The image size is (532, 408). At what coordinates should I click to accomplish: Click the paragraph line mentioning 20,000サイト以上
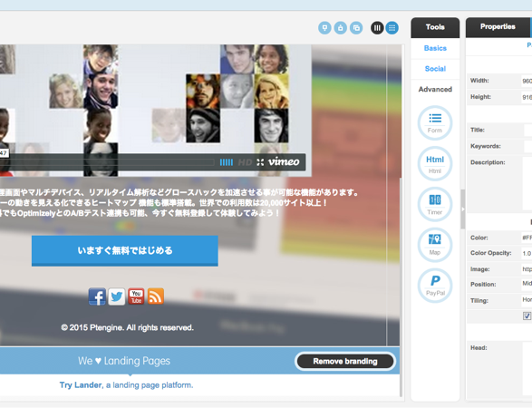tap(163, 203)
